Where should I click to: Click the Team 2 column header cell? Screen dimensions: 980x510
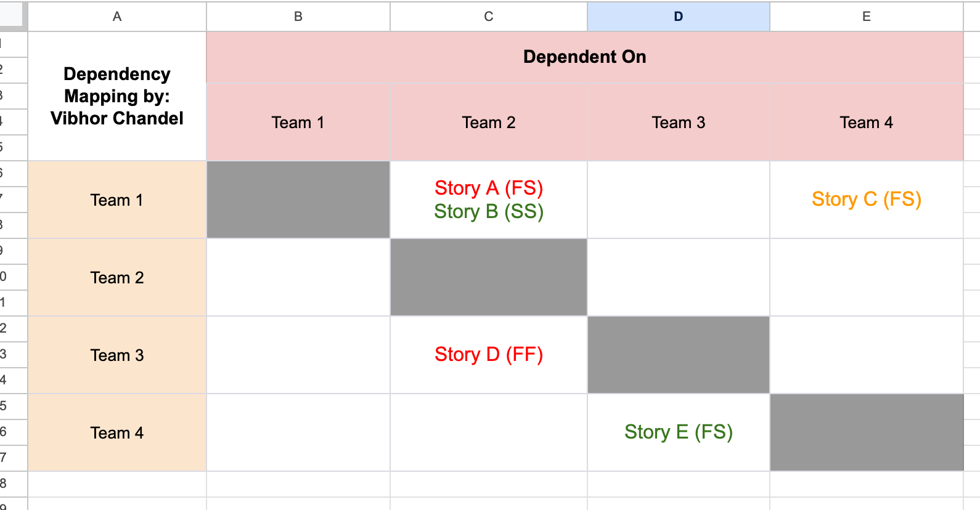tap(488, 122)
